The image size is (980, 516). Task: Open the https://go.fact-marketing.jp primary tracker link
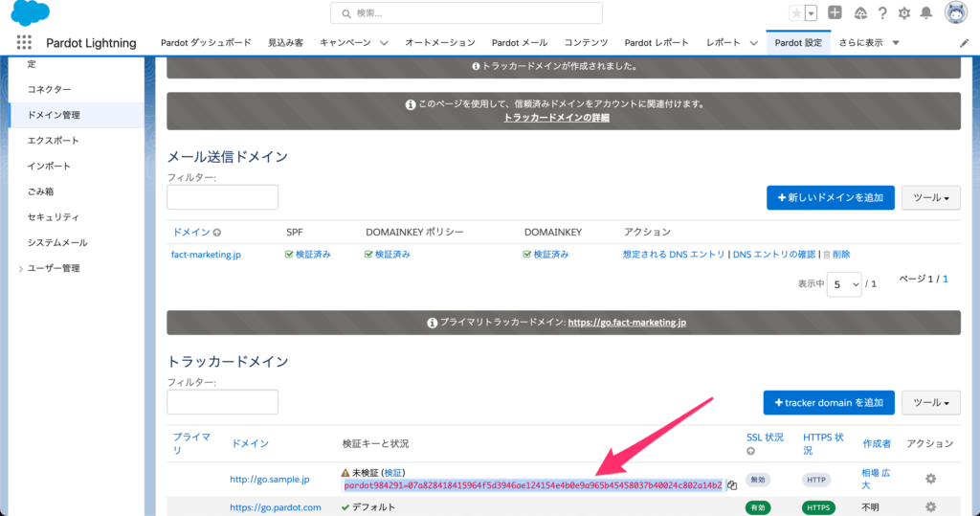(x=627, y=323)
